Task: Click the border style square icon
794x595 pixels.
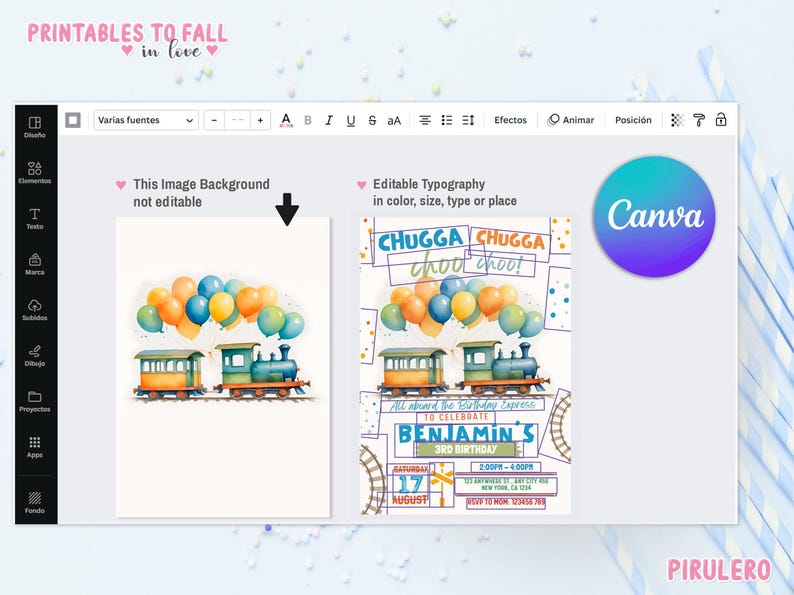Action: point(73,120)
